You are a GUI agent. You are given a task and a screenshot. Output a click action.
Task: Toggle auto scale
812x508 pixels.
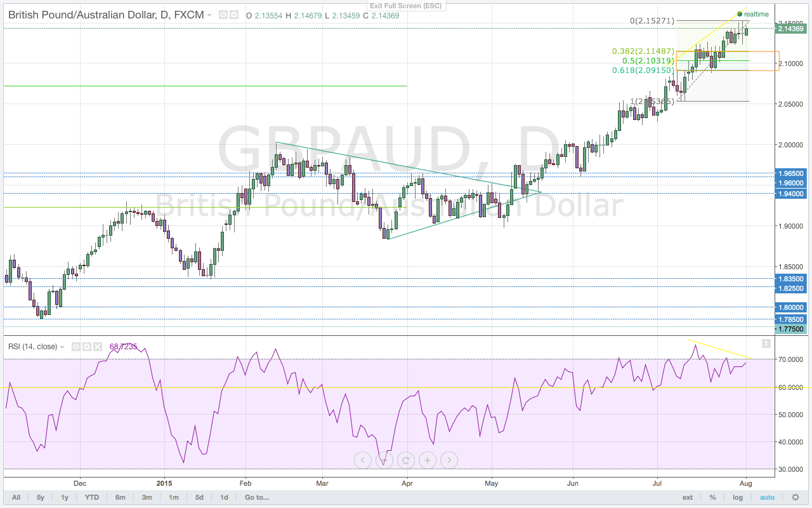click(x=767, y=497)
